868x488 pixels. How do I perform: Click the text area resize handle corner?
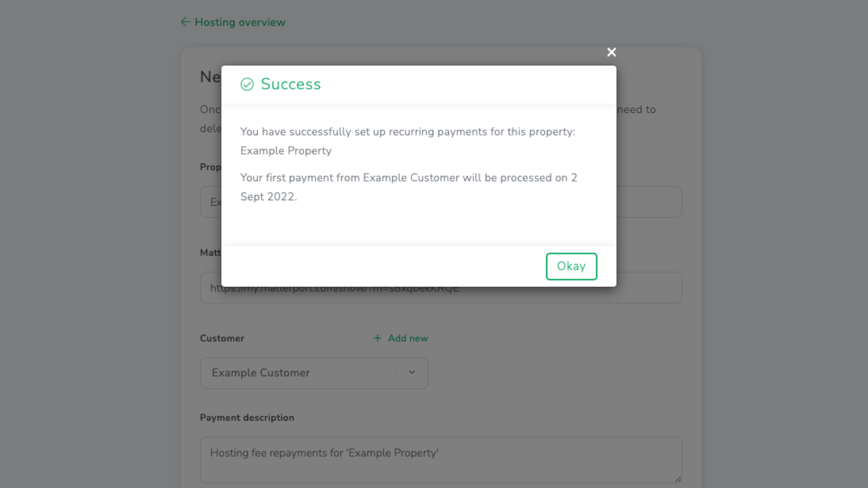pos(678,479)
